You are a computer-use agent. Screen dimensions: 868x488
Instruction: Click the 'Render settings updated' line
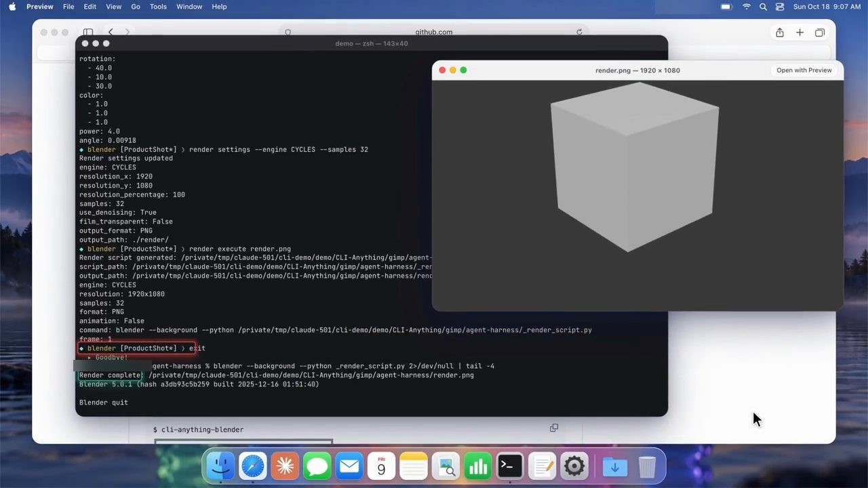pyautogui.click(x=126, y=159)
